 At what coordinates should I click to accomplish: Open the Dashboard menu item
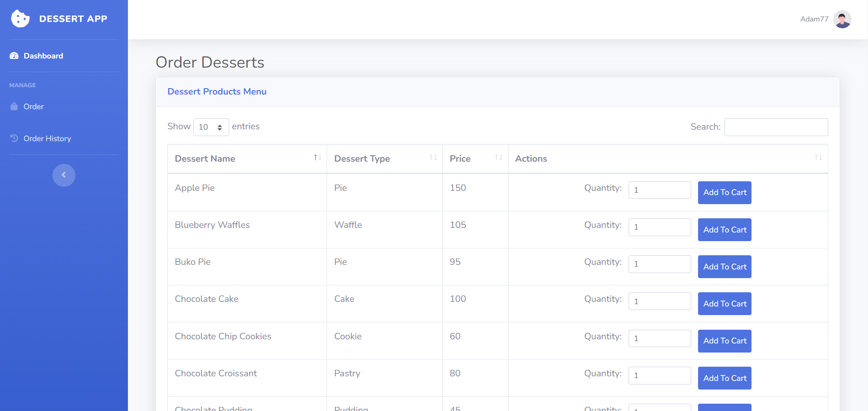(43, 55)
